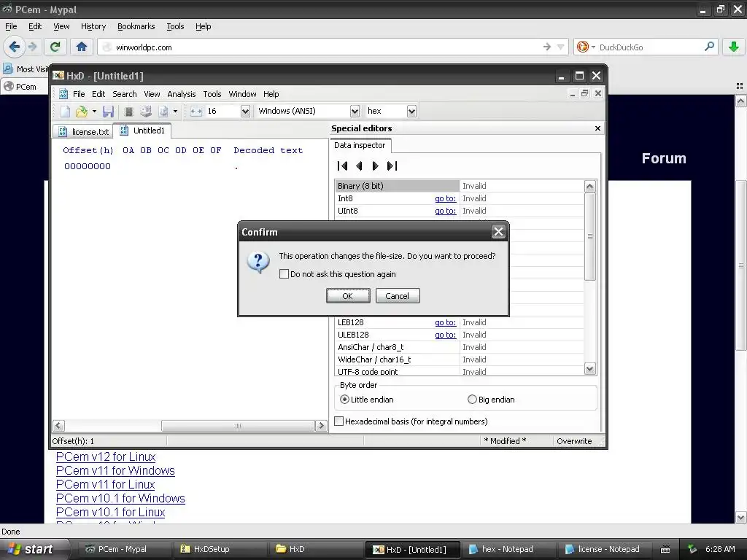Open PCem v11 for Windows link
Screen dimensions: 747x560
pyautogui.click(x=115, y=470)
